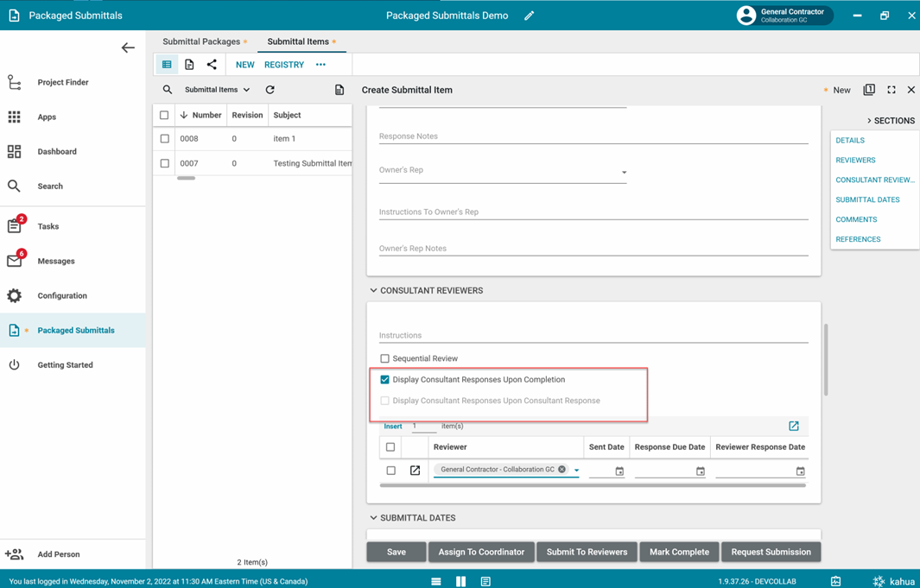Click the refresh icon beside Submittal Items
This screenshot has height=588, width=920.
coord(270,90)
